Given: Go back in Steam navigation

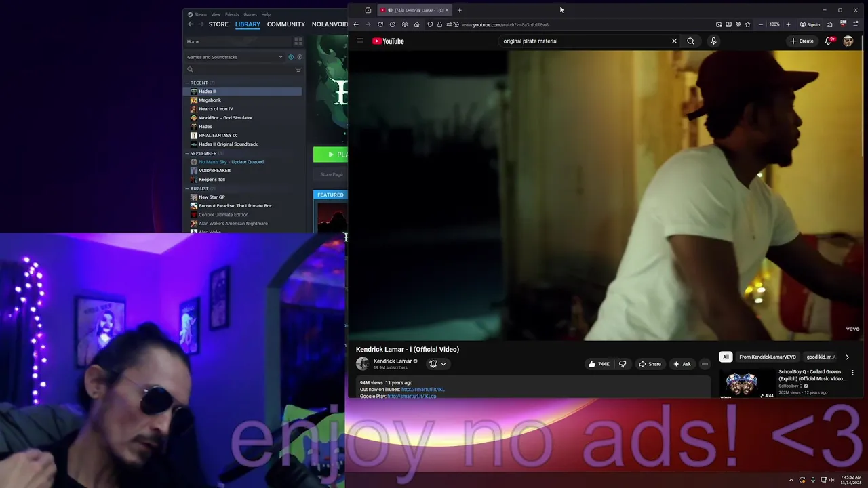Looking at the screenshot, I should point(191,24).
